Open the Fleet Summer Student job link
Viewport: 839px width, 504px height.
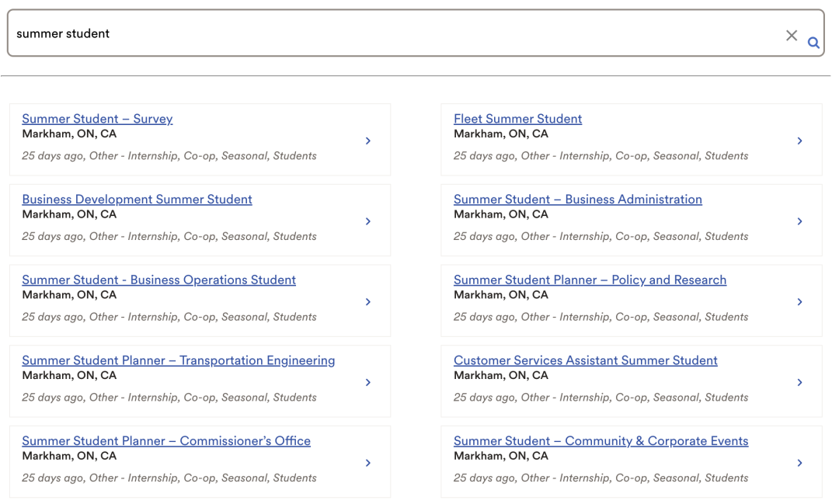click(x=517, y=119)
